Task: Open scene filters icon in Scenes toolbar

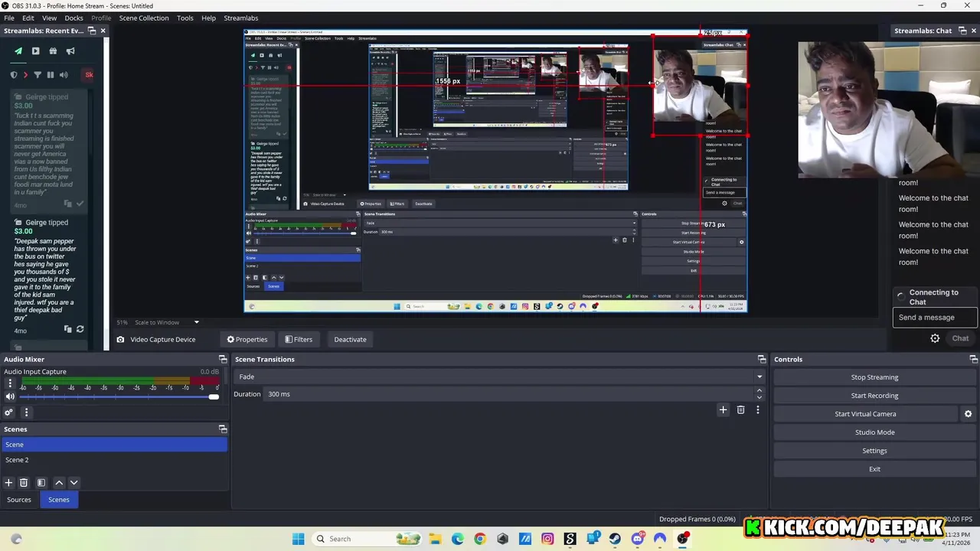Action: (x=41, y=483)
